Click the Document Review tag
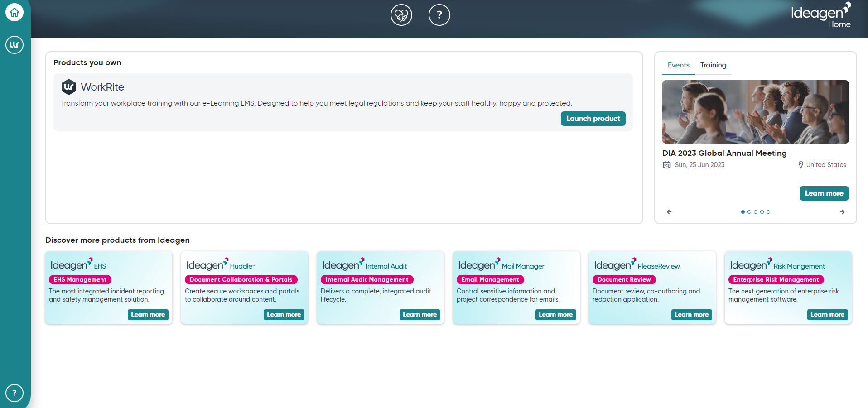Image resolution: width=868 pixels, height=408 pixels. (624, 280)
